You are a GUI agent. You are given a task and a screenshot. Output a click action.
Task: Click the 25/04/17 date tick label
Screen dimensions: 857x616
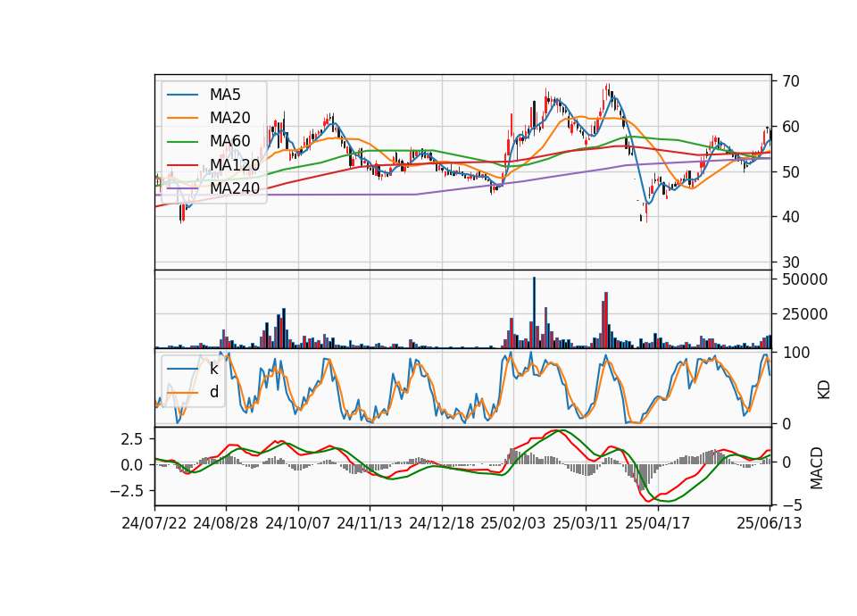pos(658,523)
